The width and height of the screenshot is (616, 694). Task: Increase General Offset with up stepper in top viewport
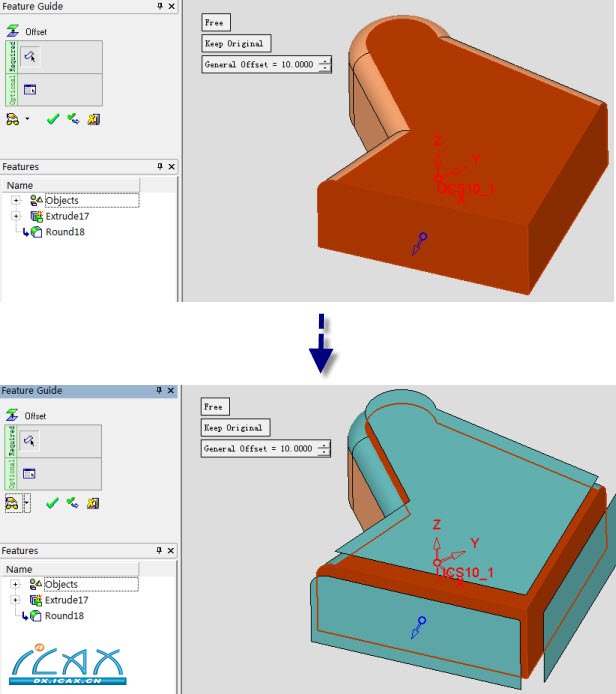(x=325, y=61)
